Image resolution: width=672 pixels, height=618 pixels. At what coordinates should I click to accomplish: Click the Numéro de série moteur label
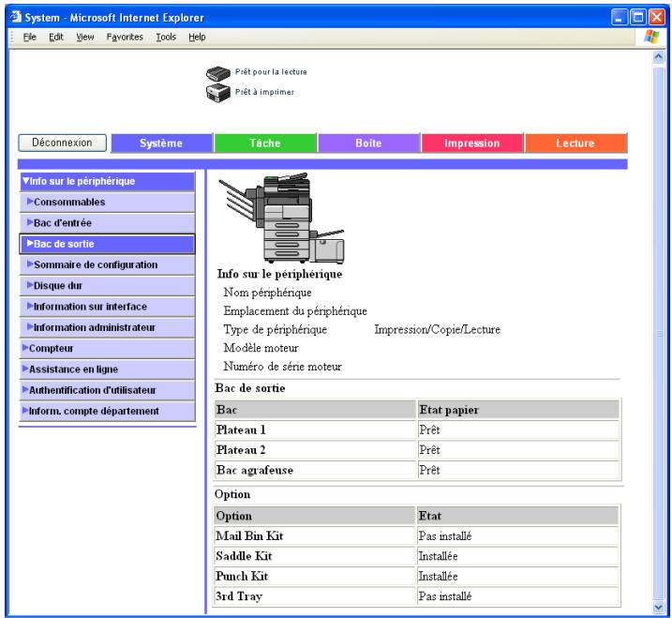tap(282, 367)
